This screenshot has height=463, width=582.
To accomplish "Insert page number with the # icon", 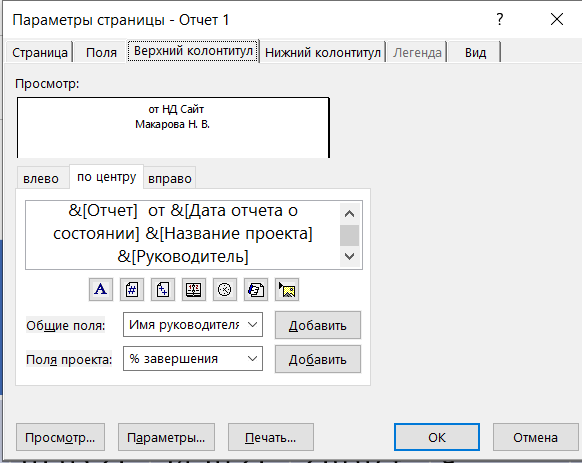I will pyautogui.click(x=132, y=289).
